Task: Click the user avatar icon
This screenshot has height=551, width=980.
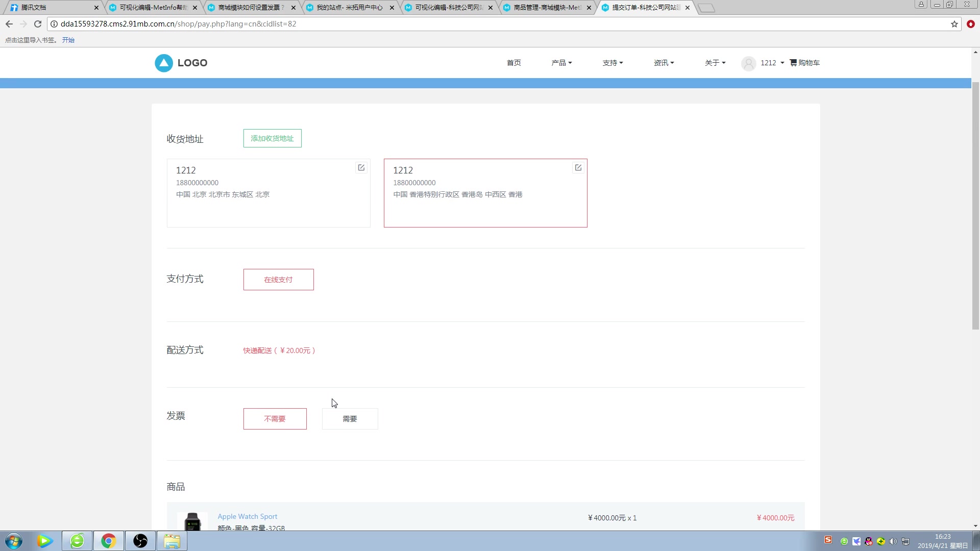Action: coord(748,63)
